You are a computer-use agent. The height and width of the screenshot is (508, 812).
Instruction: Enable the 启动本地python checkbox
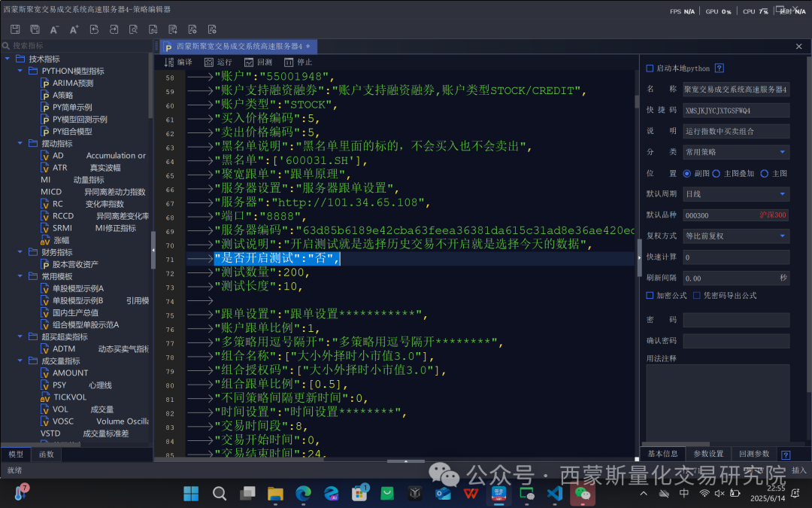click(650, 68)
